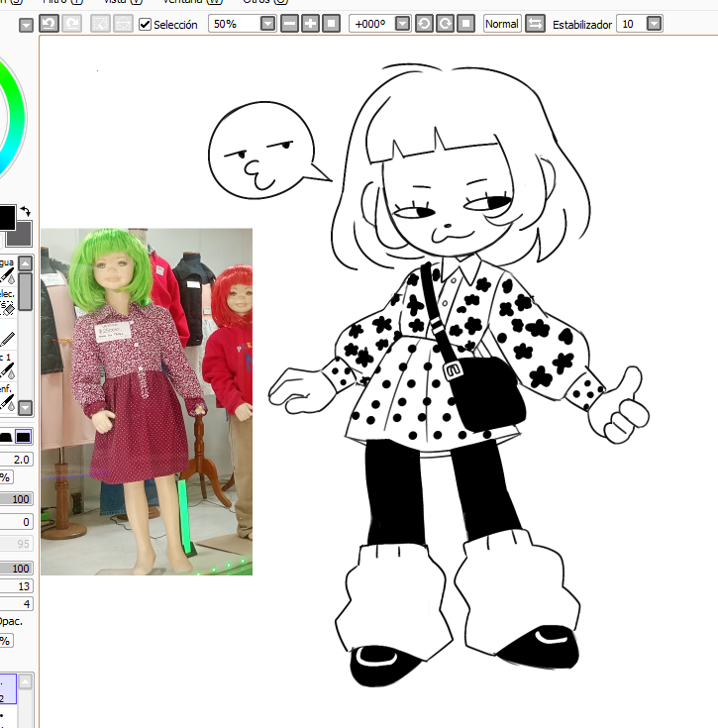Open the Estabilizador value dropdown
The height and width of the screenshot is (728, 718).
pos(654,23)
